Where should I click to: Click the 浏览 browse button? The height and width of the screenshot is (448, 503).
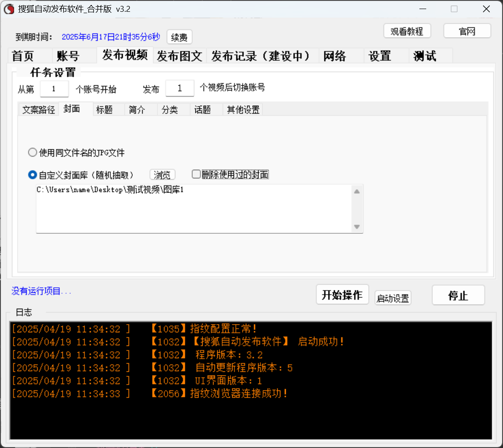(x=162, y=175)
